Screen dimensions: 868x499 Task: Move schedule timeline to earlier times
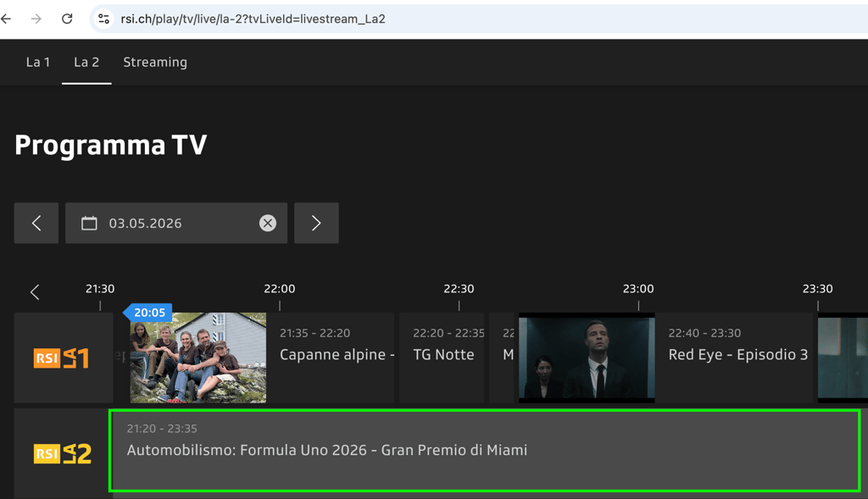[x=35, y=292]
